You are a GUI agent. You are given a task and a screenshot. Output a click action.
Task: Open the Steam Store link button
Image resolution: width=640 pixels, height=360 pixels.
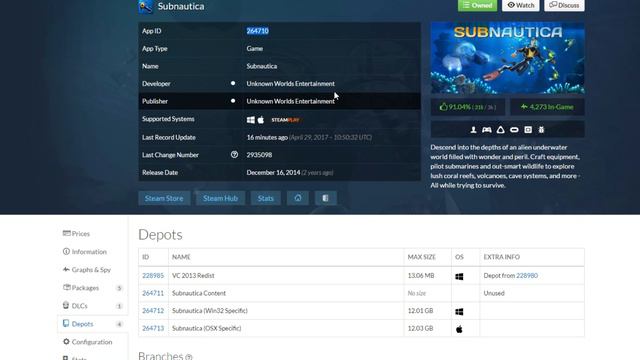[x=164, y=198]
